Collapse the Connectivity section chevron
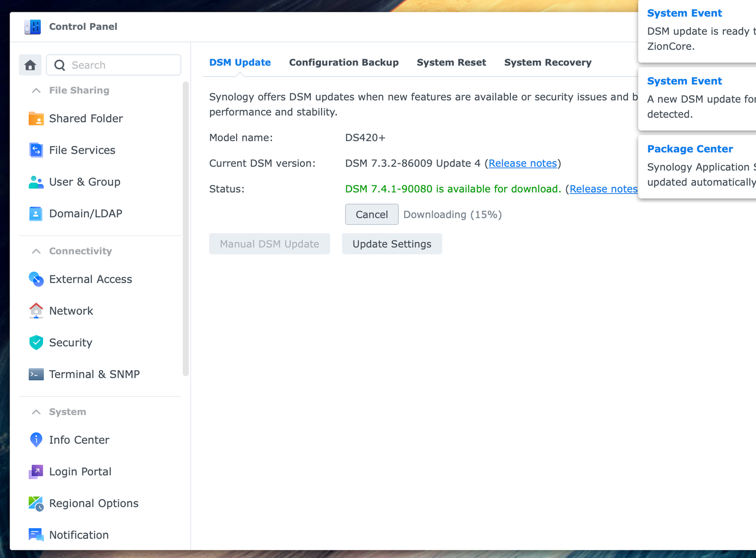Screen dimensions: 756x558 point(36,251)
